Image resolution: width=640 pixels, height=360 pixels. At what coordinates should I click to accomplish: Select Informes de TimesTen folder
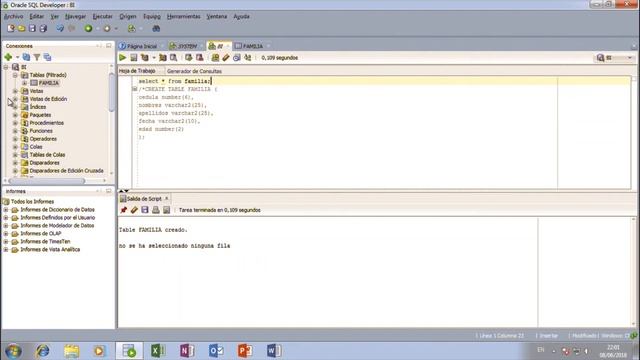point(45,242)
